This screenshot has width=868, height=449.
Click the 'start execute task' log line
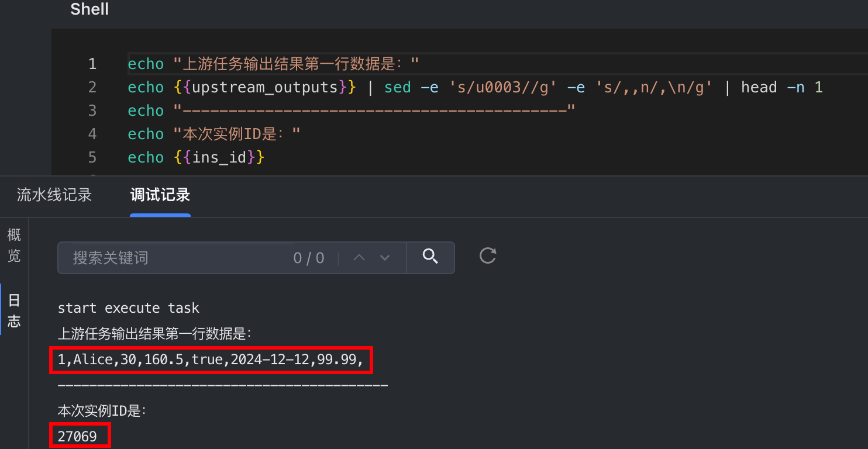(129, 308)
